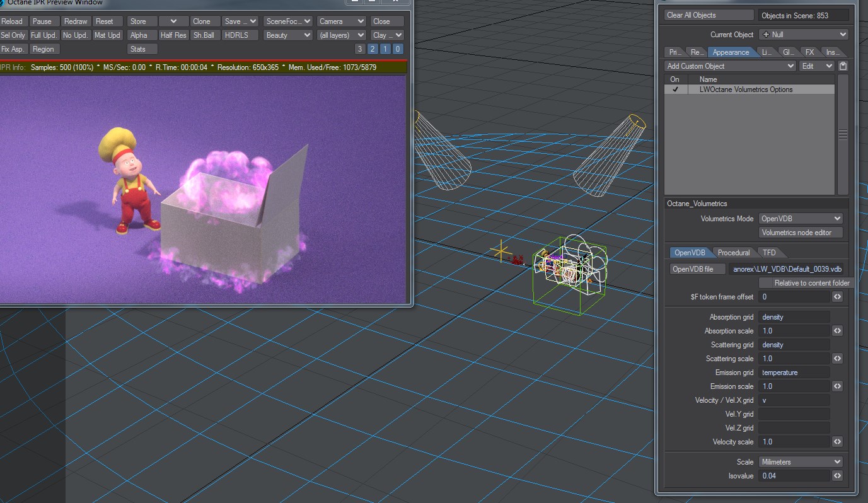This screenshot has height=503, width=868.
Task: Open the Edit dropdown in object properties
Action: (x=817, y=66)
